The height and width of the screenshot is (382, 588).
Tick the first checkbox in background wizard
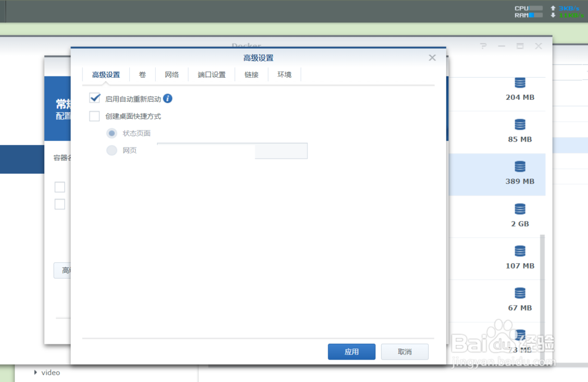coord(59,187)
